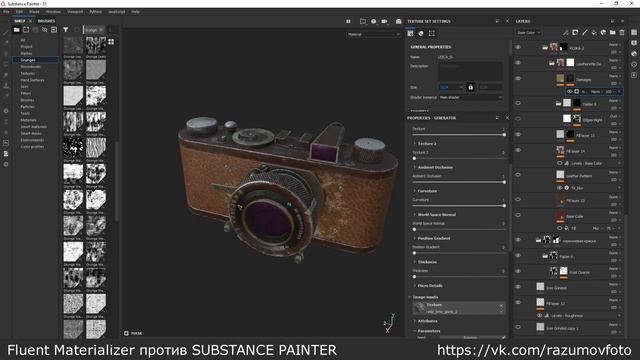Click the delete layer trash icon

[622, 33]
